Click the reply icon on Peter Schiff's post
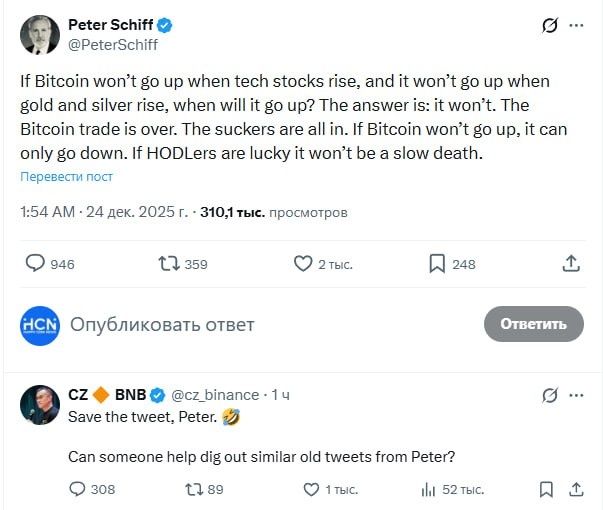Image resolution: width=603 pixels, height=510 pixels. pyautogui.click(x=35, y=263)
